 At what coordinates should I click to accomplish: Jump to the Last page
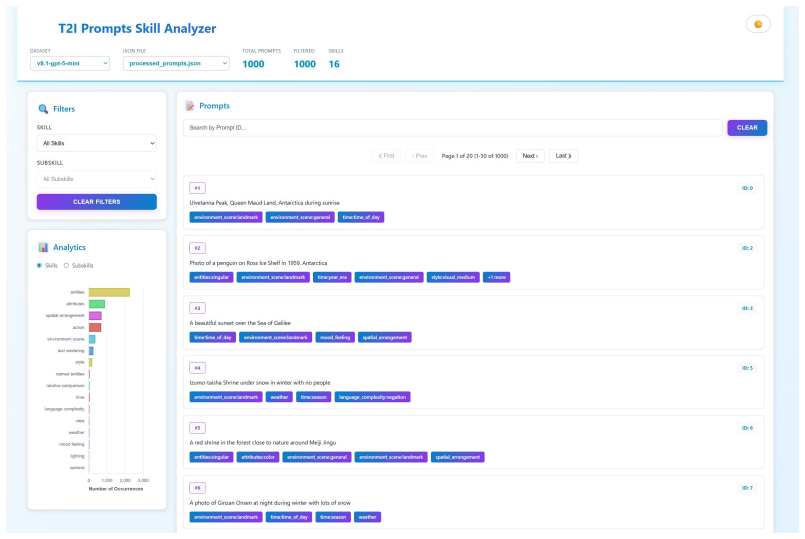pos(563,156)
